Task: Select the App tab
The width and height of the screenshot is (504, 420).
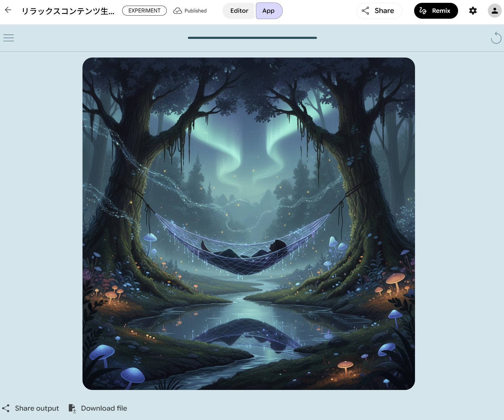Action: pyautogui.click(x=268, y=11)
